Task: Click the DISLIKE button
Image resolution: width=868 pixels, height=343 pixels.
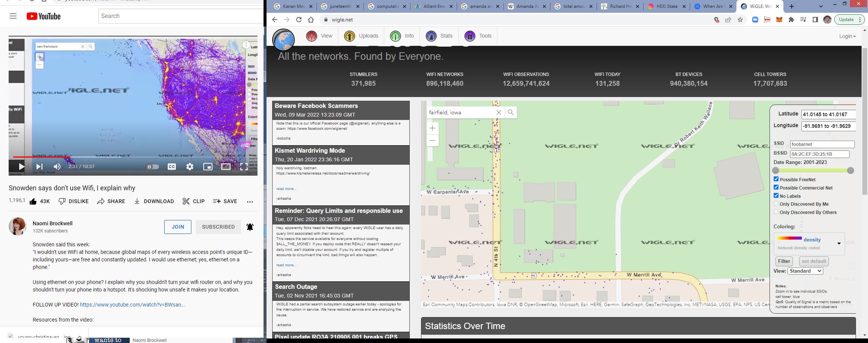Action: (x=74, y=202)
